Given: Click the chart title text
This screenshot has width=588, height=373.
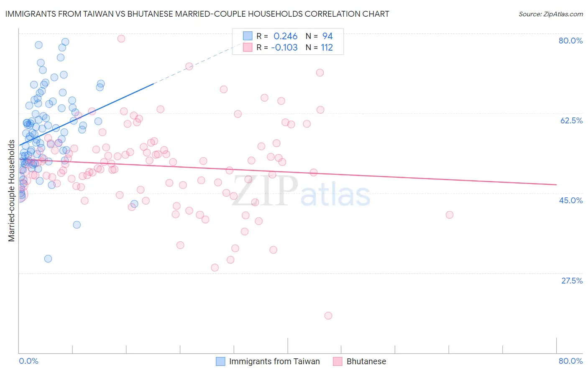Looking at the screenshot, I should click(x=197, y=14).
